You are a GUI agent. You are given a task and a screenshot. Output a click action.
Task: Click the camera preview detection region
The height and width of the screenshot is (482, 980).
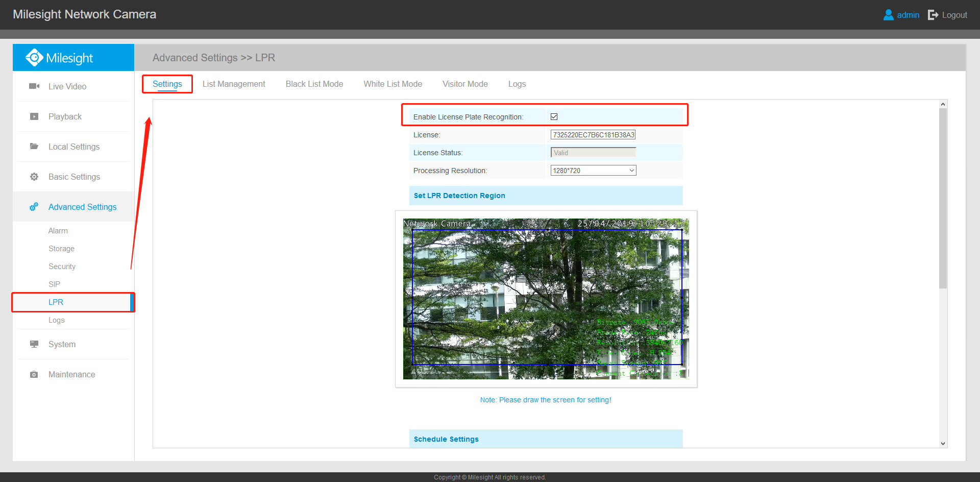pos(547,297)
